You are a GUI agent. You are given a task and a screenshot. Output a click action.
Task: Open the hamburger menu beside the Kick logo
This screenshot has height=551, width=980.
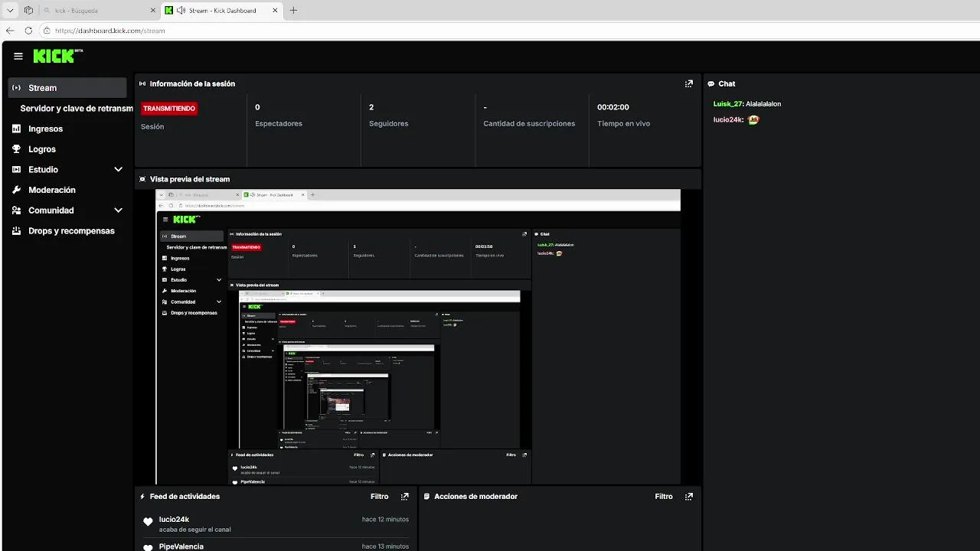pyautogui.click(x=18, y=56)
